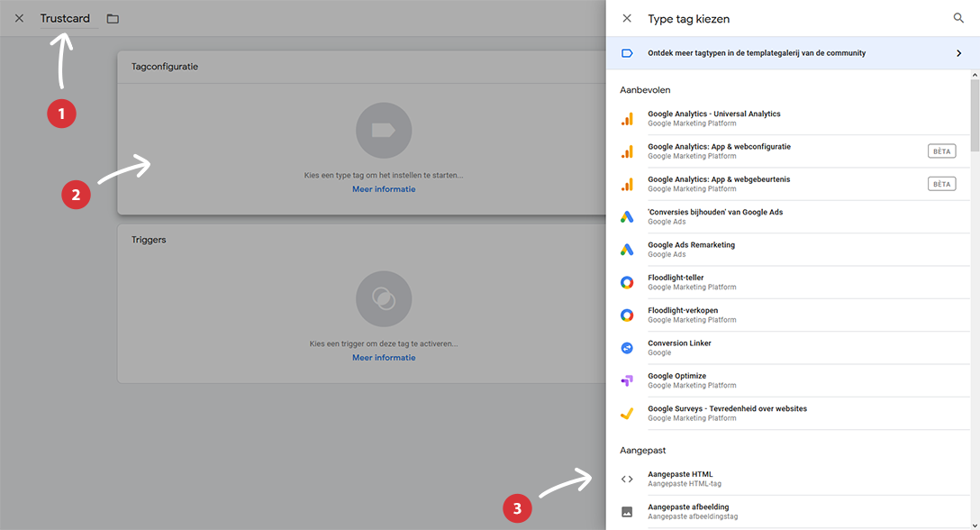980x530 pixels.
Task: Expand the community template gallery chevron
Action: point(958,53)
